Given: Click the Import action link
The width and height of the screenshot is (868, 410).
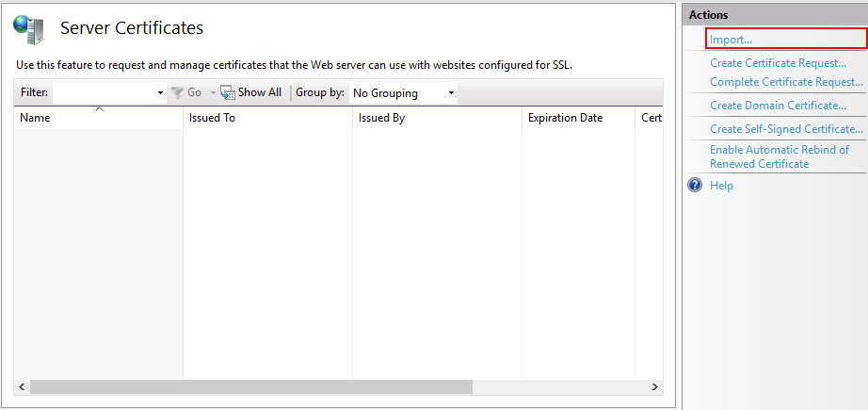Looking at the screenshot, I should [731, 40].
